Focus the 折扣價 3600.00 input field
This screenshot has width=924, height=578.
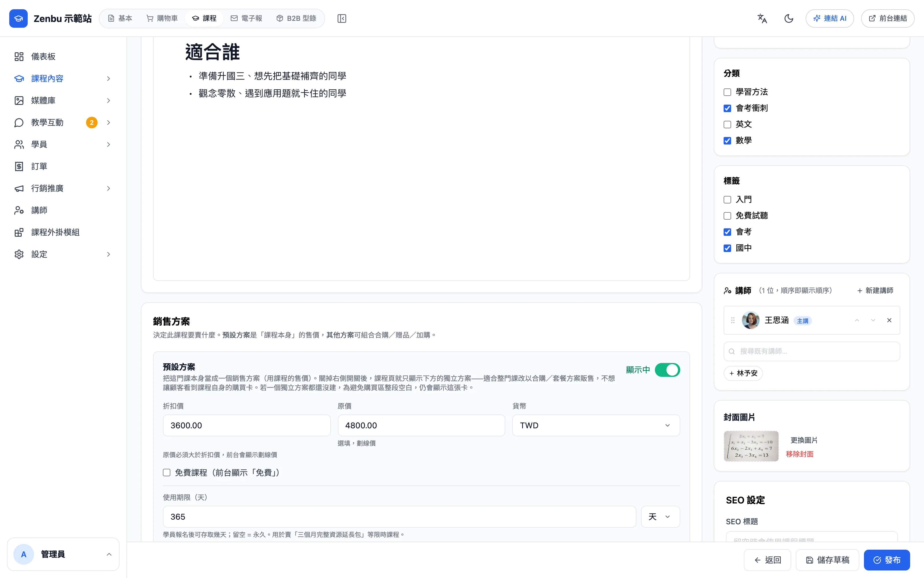click(x=247, y=425)
